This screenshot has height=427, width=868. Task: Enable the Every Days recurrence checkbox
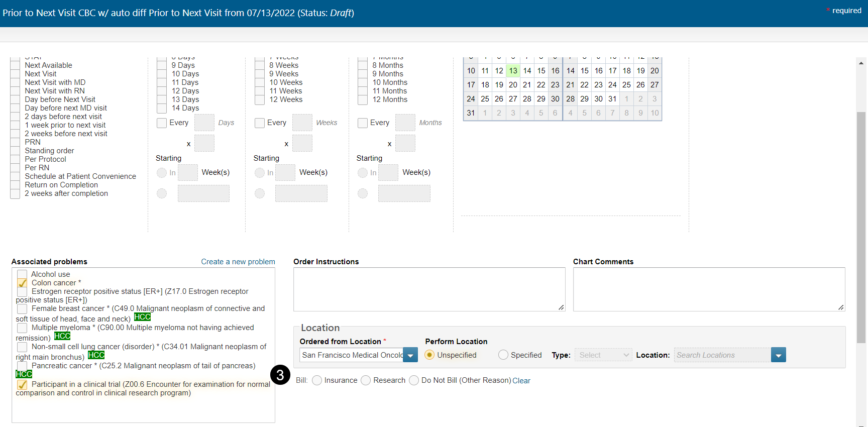point(162,123)
